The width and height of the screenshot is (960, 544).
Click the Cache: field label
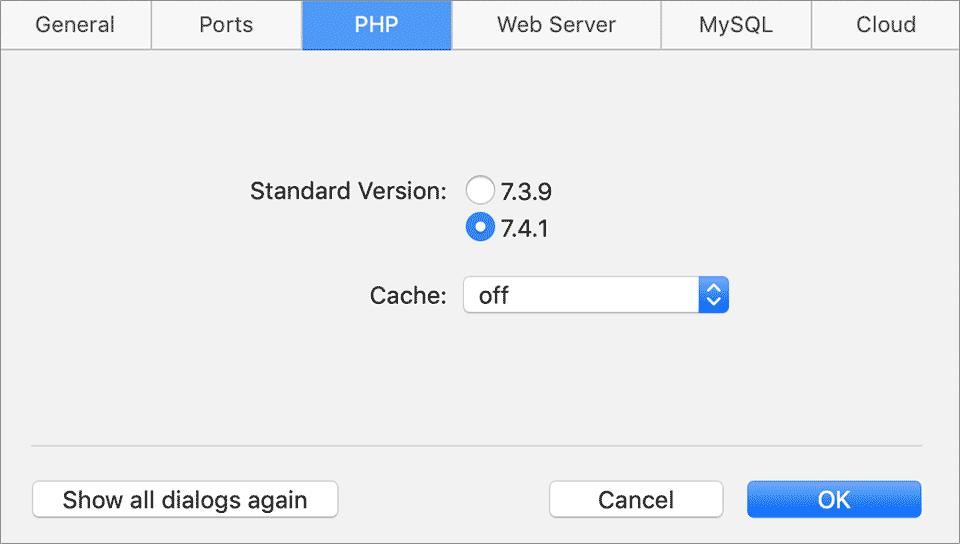(x=408, y=296)
